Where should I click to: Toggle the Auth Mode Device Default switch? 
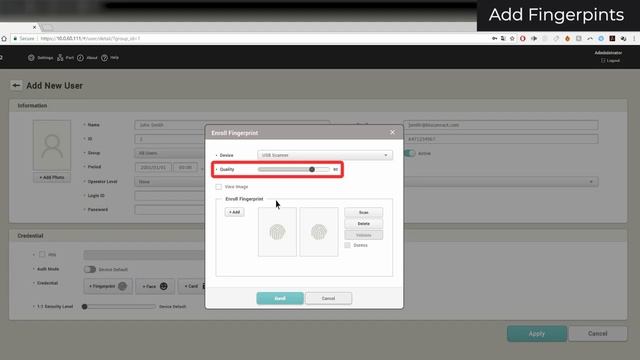point(90,269)
